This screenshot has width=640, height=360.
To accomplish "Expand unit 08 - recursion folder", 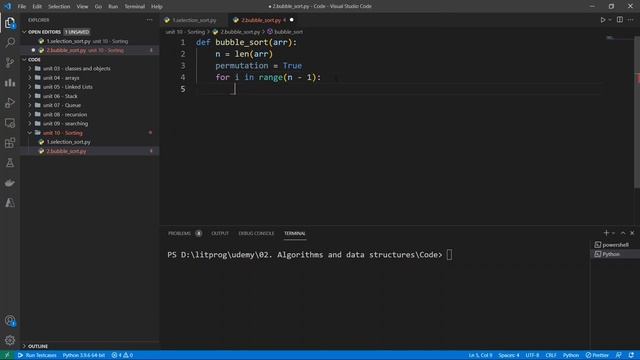I will pos(30,114).
